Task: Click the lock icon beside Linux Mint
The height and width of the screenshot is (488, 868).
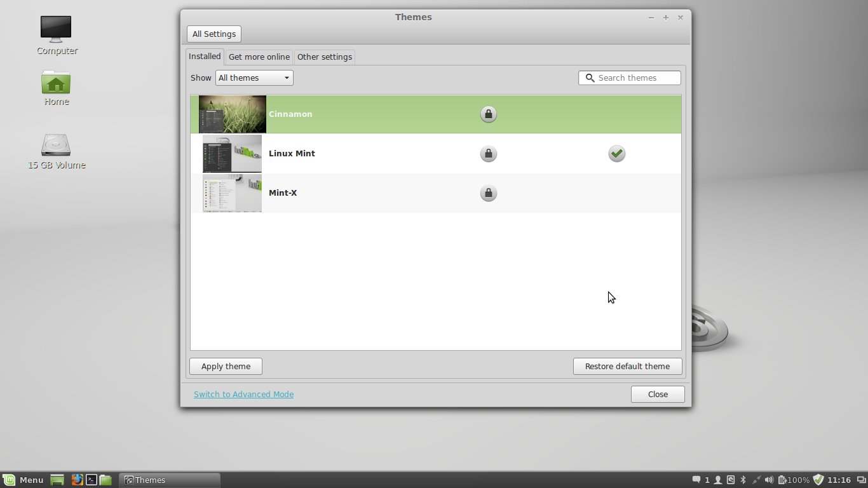Action: pos(488,154)
